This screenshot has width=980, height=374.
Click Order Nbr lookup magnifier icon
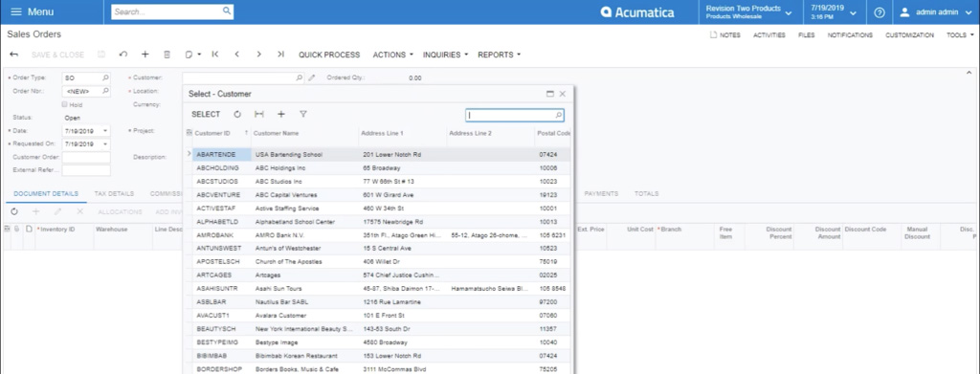click(105, 91)
